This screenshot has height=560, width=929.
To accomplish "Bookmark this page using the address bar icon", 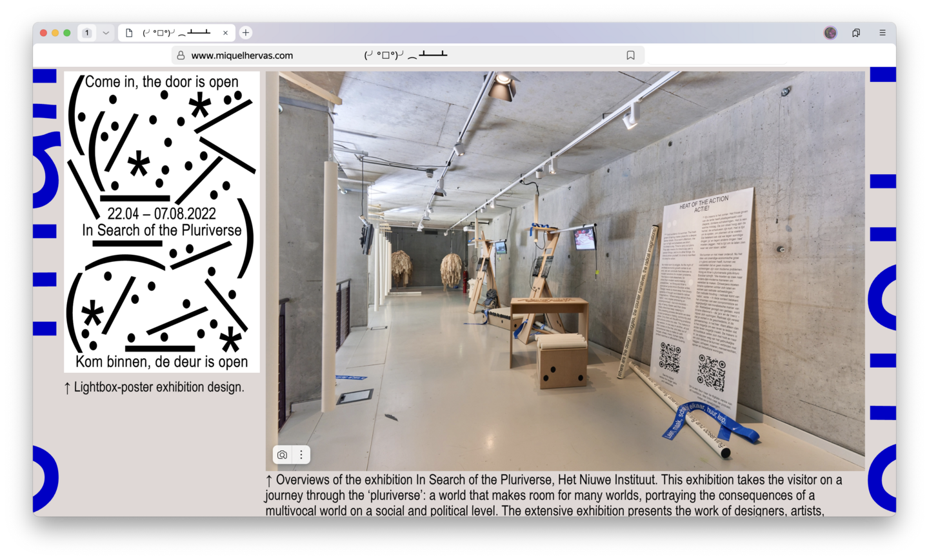I will 631,55.
